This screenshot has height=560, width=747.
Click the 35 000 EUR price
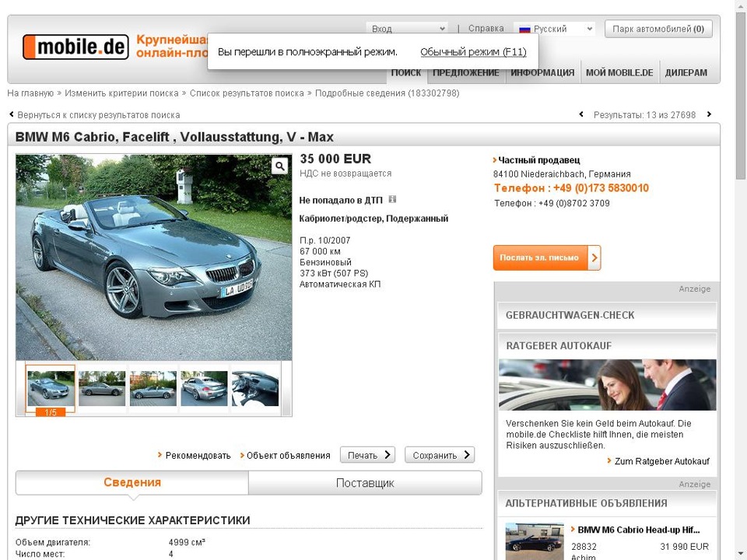(x=335, y=159)
